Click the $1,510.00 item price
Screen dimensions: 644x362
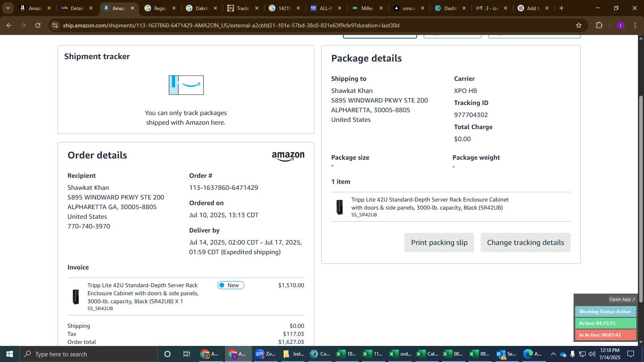tap(291, 285)
